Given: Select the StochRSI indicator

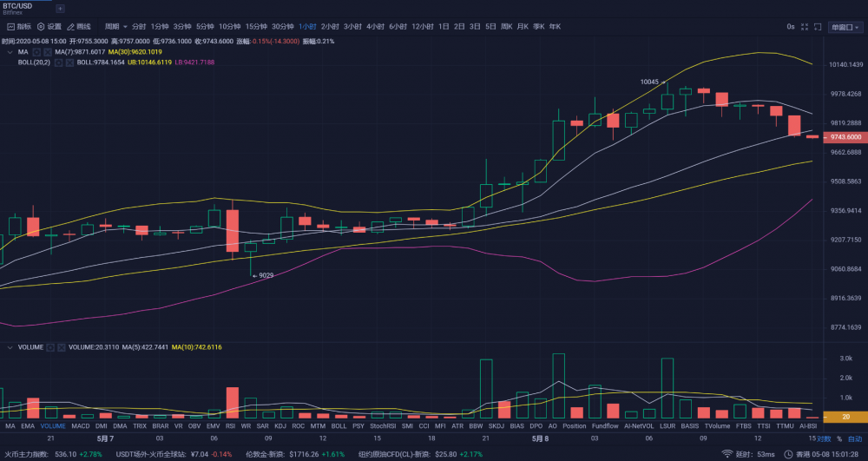Looking at the screenshot, I should 383,426.
